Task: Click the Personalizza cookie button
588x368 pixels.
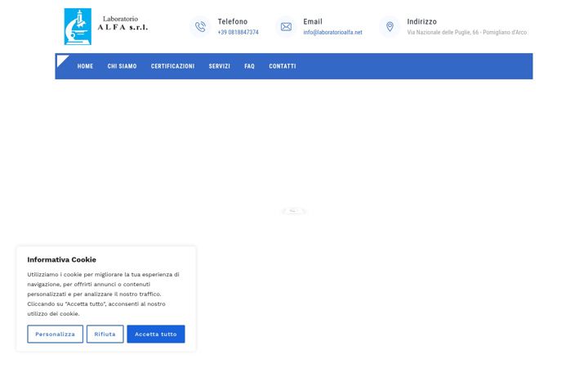Action: (56, 334)
